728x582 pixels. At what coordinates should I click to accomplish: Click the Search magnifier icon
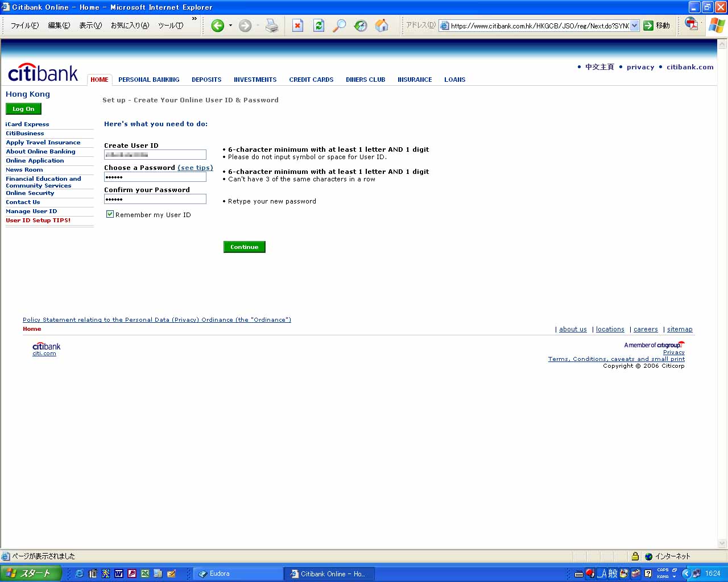click(x=339, y=26)
